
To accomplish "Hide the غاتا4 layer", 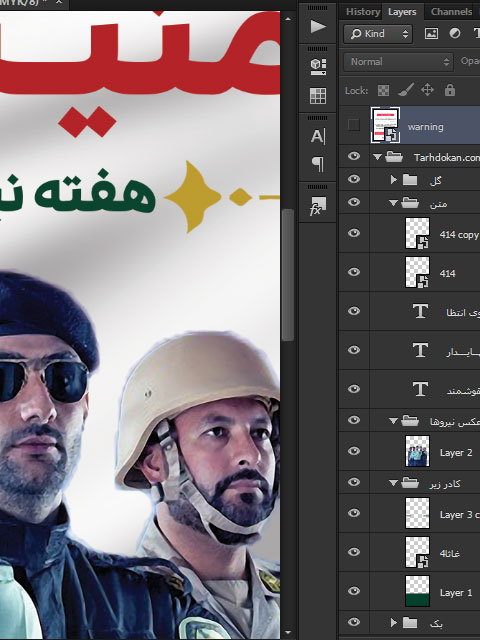I will pyautogui.click(x=354, y=552).
